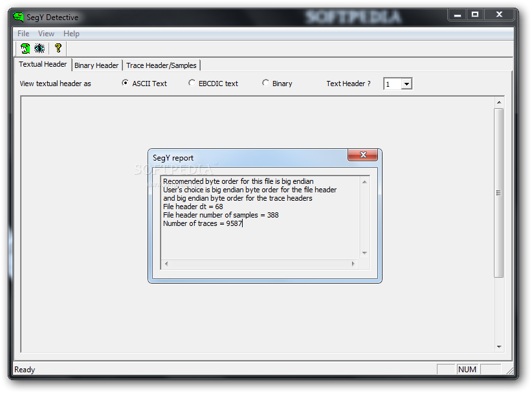The height and width of the screenshot is (393, 532).
Task: Minimize the SegY Detective window
Action: coord(458,15)
